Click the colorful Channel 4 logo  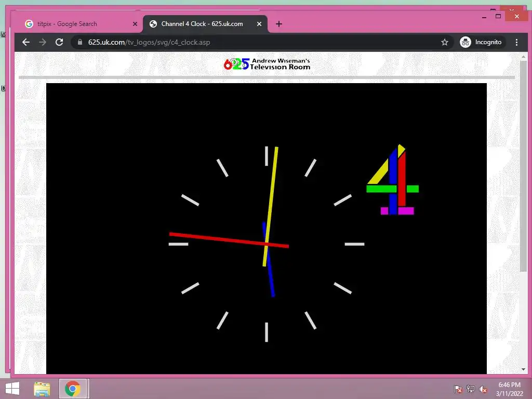coord(393,179)
